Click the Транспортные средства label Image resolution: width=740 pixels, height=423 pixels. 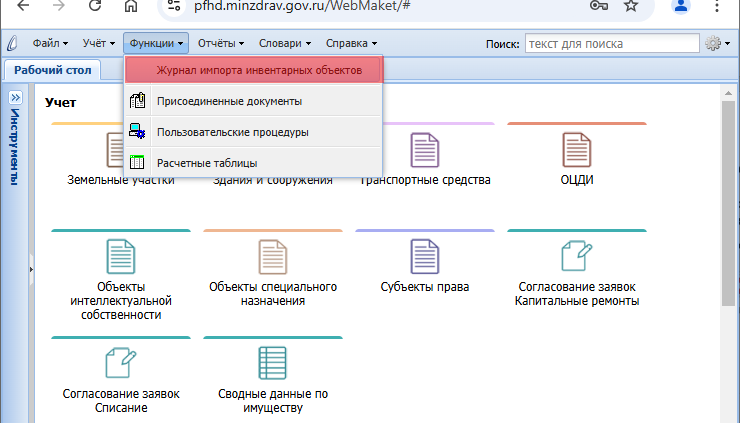(x=425, y=181)
